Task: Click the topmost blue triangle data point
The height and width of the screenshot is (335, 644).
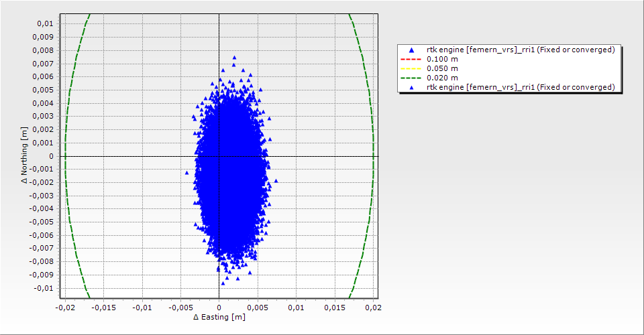Action: pyautogui.click(x=234, y=58)
